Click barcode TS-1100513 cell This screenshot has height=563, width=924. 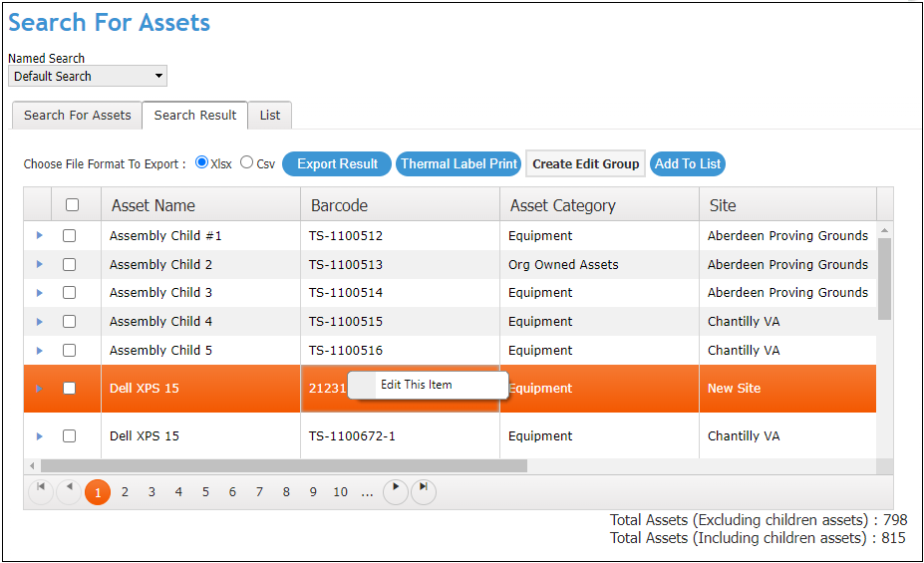pyautogui.click(x=400, y=264)
